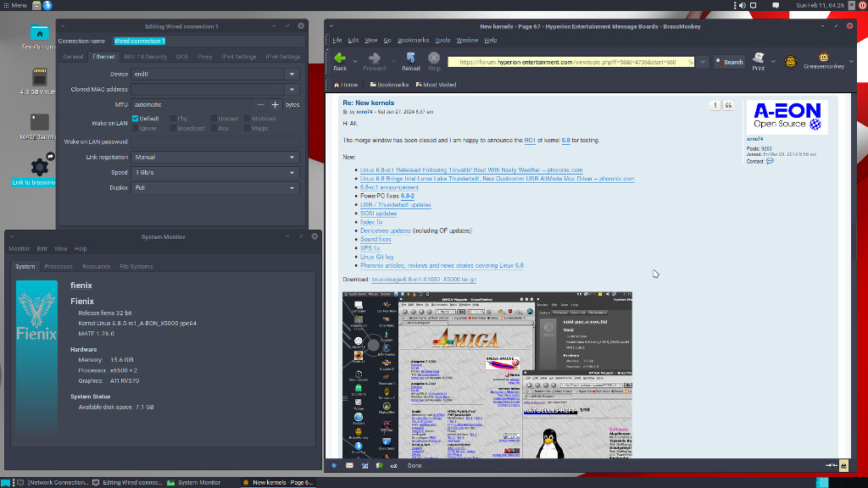868x488 pixels.
Task: Uncheck the Default Wake on LAN checkbox
Action: [135, 119]
